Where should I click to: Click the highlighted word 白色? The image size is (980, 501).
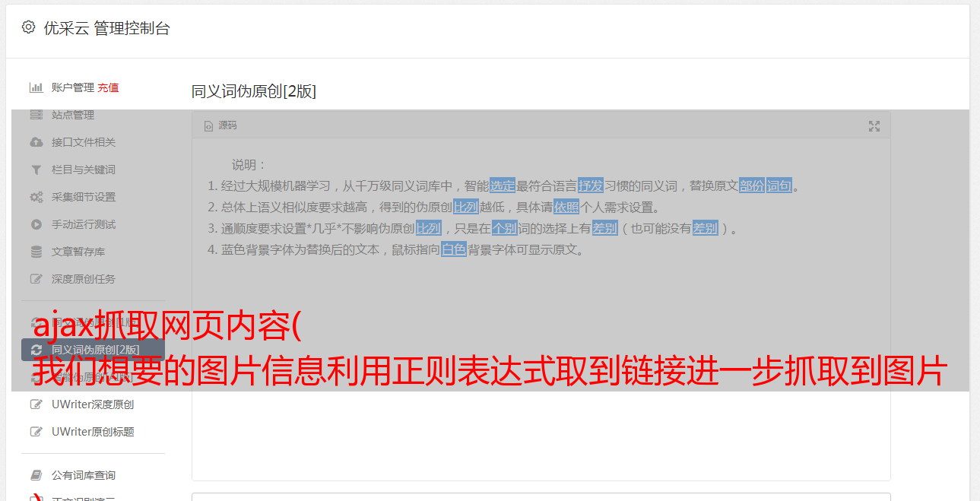(454, 249)
